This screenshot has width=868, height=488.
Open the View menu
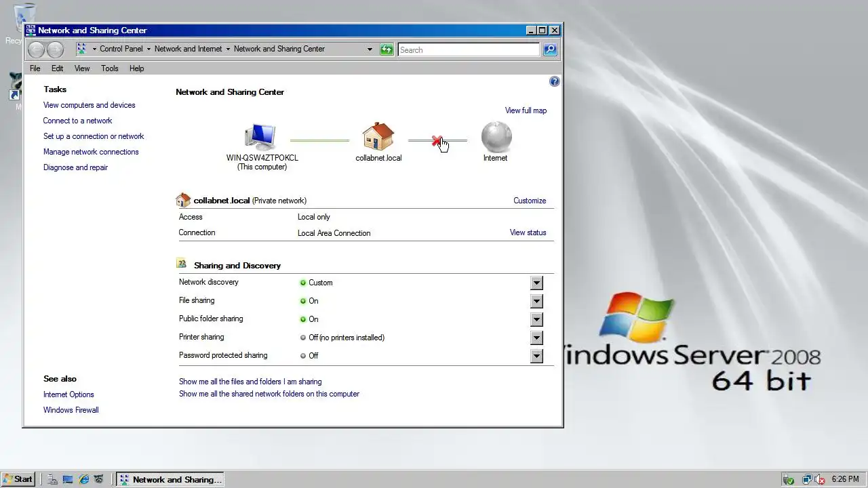[x=82, y=68]
